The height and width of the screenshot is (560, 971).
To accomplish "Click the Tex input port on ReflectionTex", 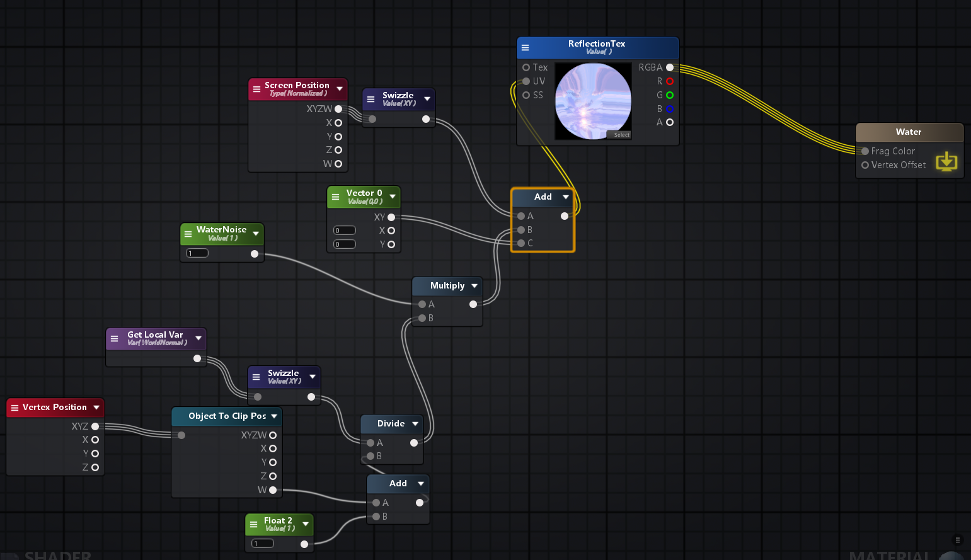I will [526, 67].
